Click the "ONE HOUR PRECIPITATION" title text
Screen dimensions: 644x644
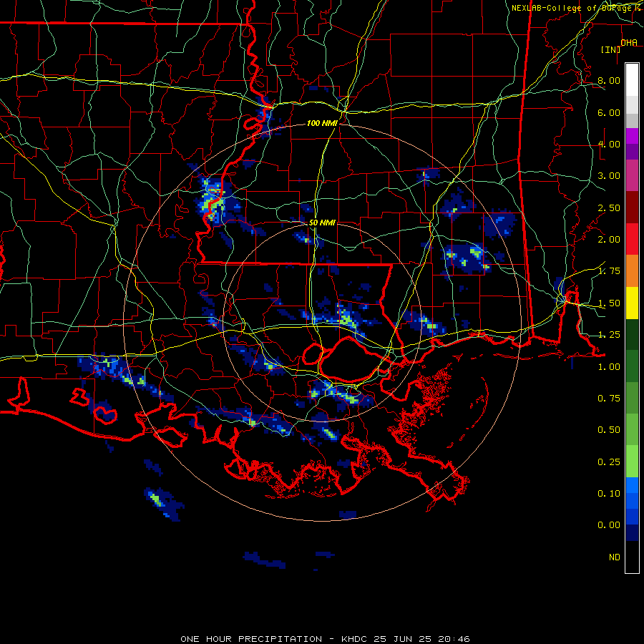pyautogui.click(x=251, y=639)
